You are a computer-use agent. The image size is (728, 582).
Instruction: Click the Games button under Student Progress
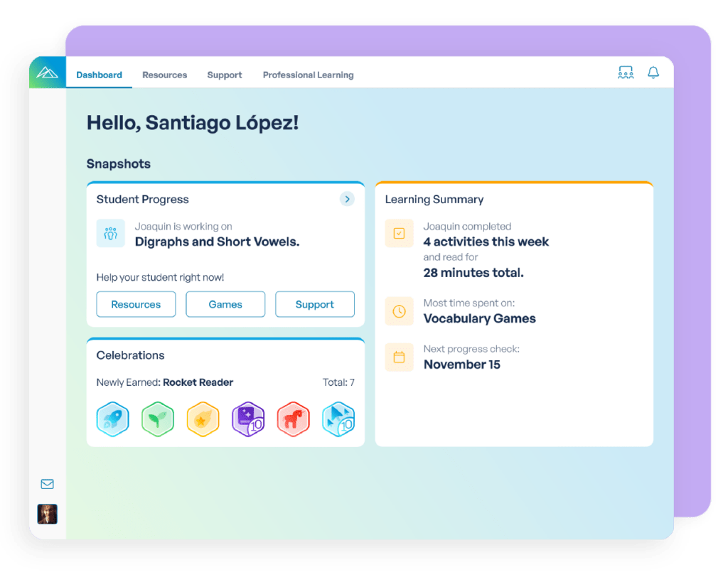click(225, 303)
